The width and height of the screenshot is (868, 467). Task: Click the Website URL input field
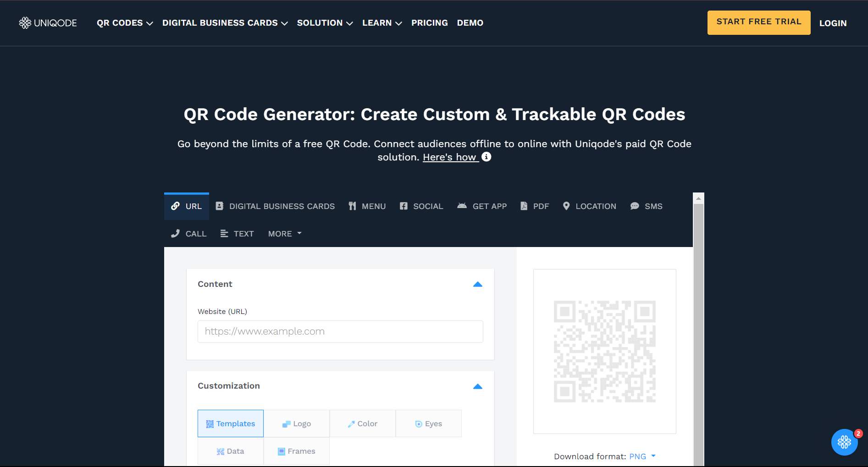[x=340, y=331]
